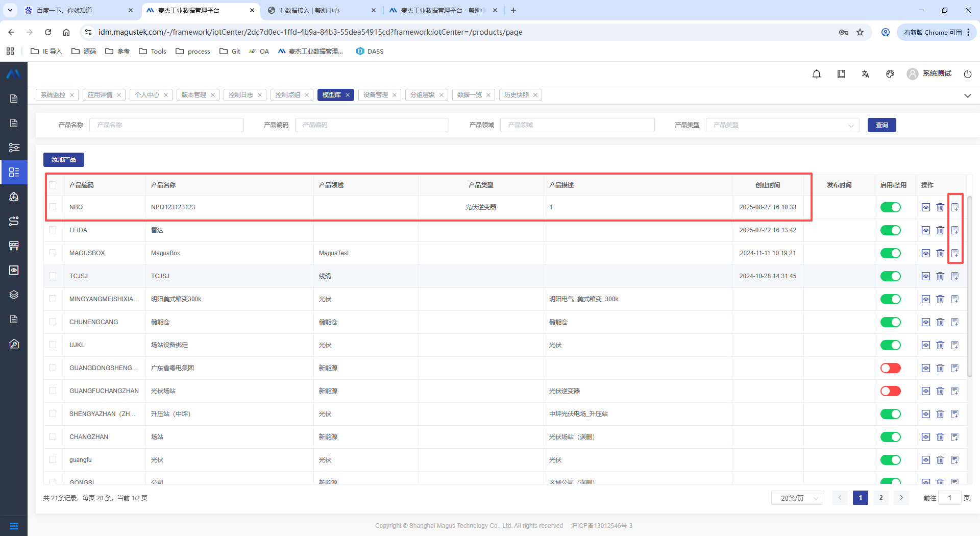Enable the GUANGDONGSHENG product toggle

coord(891,368)
